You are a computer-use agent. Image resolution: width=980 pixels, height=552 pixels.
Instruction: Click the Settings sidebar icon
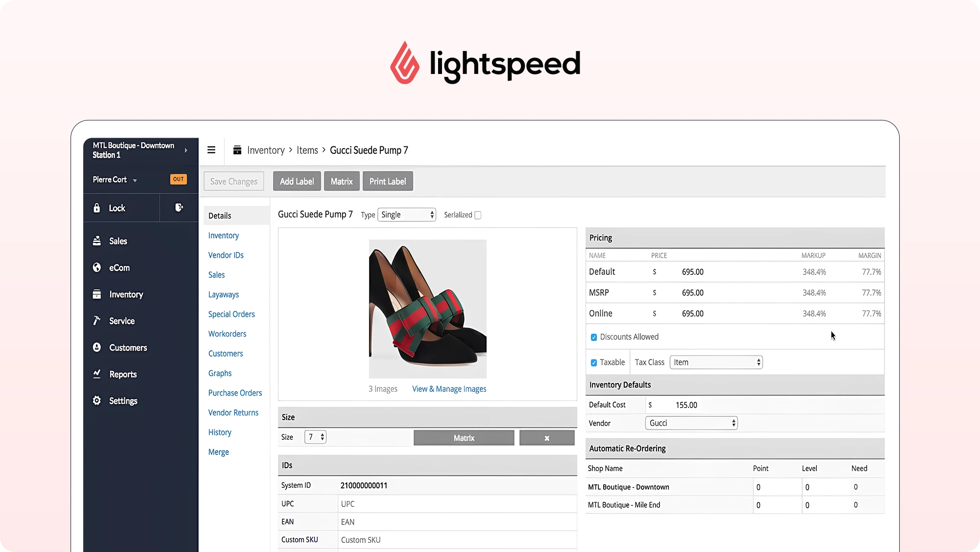pos(97,401)
